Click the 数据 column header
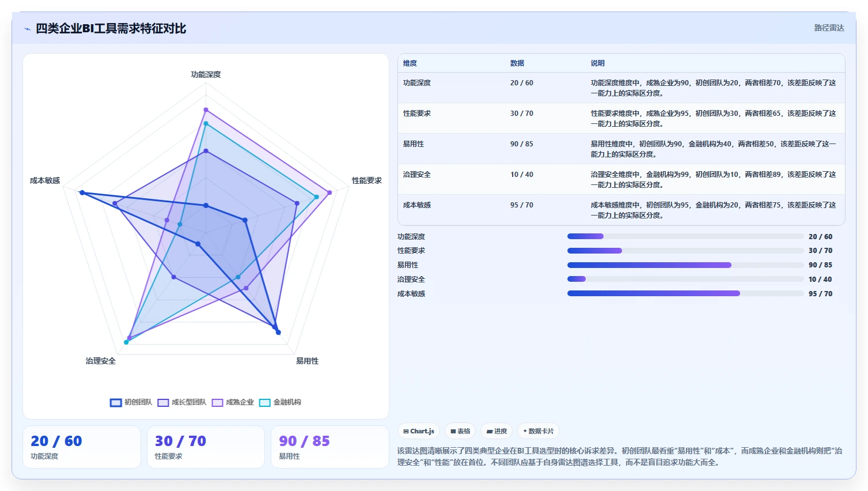The image size is (868, 491). (x=517, y=63)
